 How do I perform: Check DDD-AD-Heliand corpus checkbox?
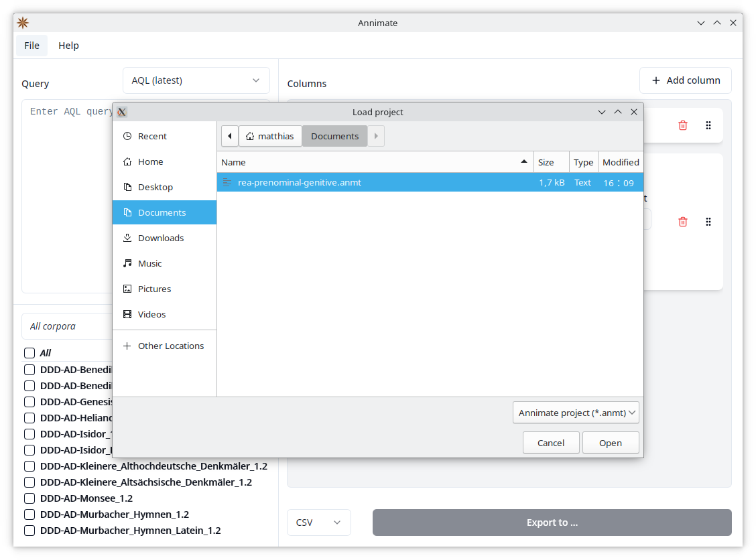[29, 418]
